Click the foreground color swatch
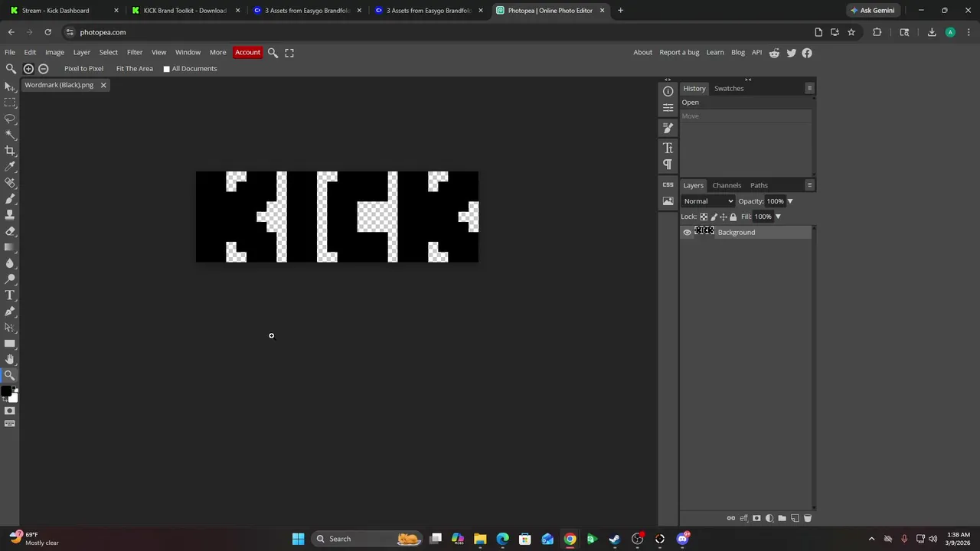This screenshot has width=980, height=551. coord(6,391)
